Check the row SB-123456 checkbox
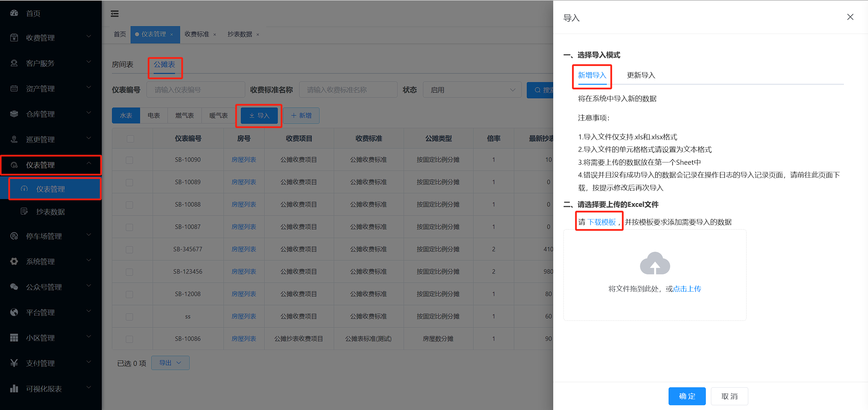 [129, 272]
